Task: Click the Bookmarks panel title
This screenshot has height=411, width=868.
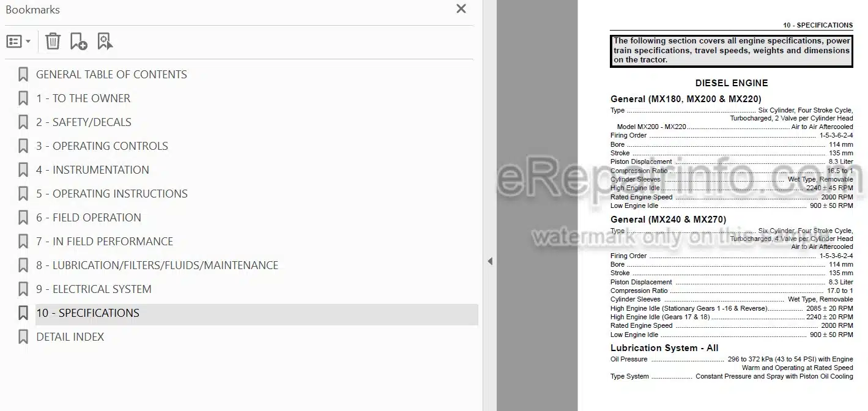Action: pos(32,10)
